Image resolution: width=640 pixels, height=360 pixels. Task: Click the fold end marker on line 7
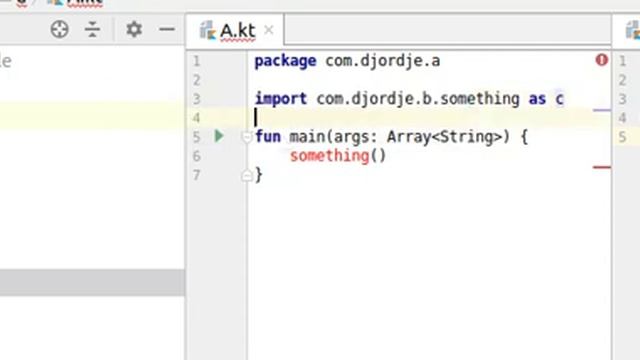click(x=246, y=176)
